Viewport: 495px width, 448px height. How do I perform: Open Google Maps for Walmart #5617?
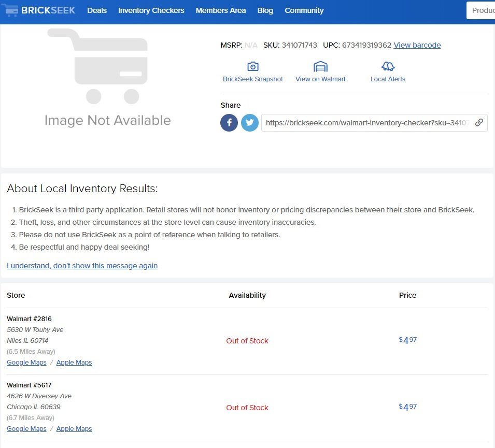point(26,429)
